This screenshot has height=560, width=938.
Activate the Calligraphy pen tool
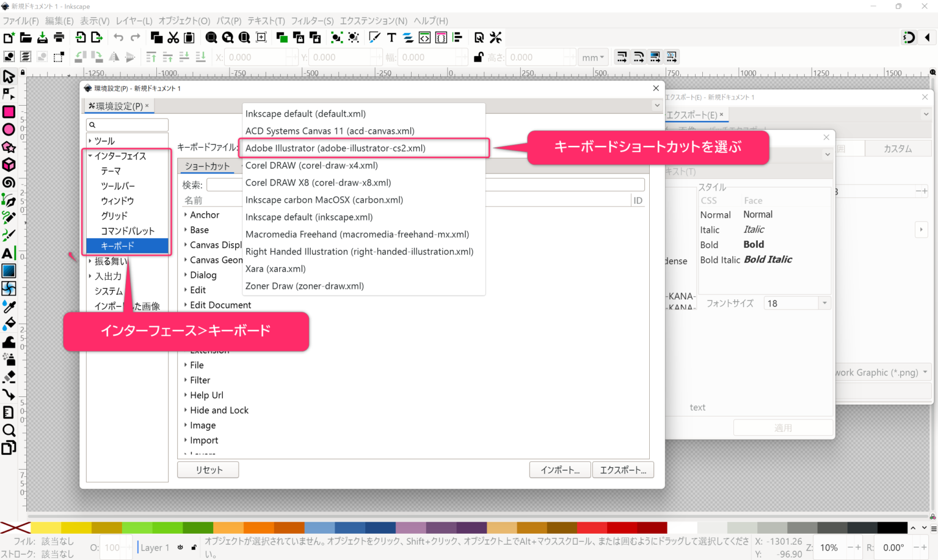(x=9, y=234)
